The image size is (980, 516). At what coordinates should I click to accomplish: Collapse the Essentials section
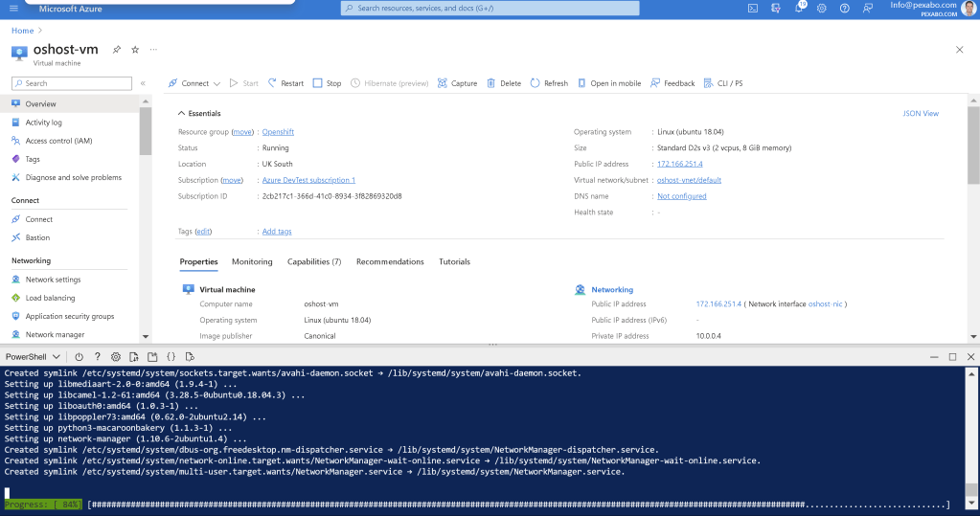199,113
